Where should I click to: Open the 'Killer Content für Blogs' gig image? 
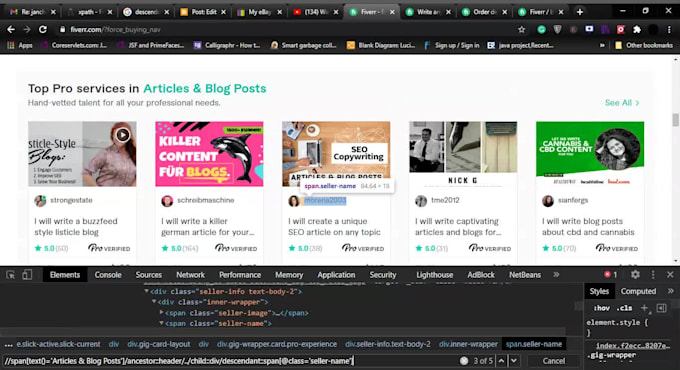[x=209, y=154]
